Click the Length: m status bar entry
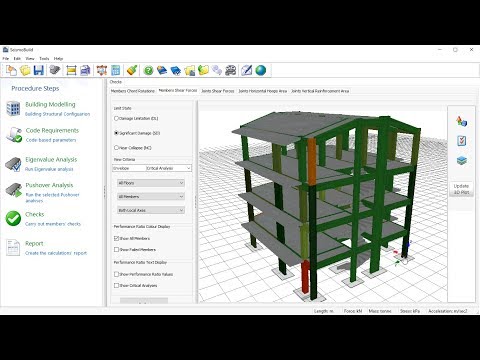 [323, 311]
